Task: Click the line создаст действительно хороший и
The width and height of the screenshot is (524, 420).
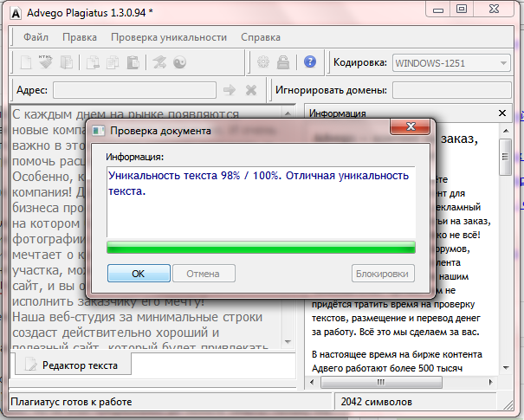Action: pyautogui.click(x=116, y=333)
